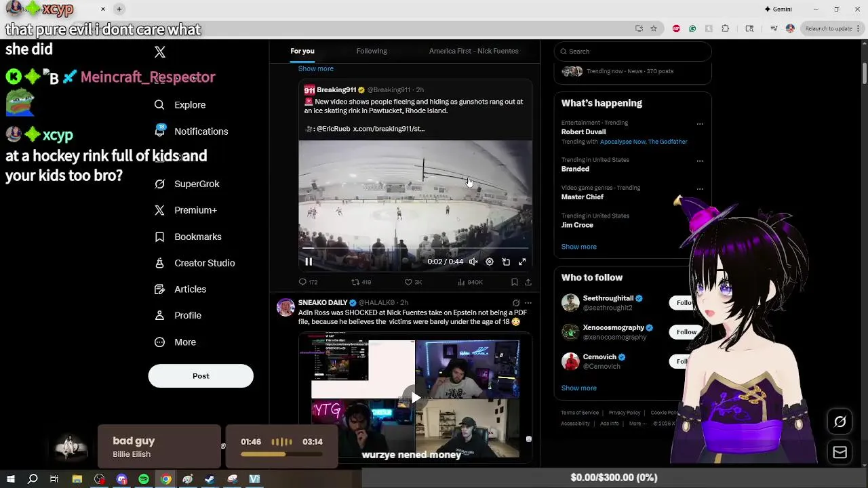This screenshot has width=868, height=488.
Task: Open Chrome media controls icon
Action: tap(774, 28)
